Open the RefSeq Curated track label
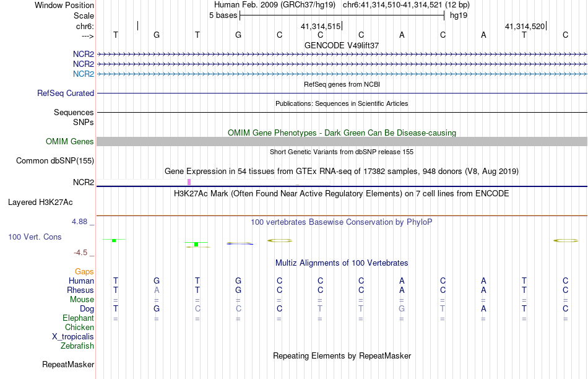 (66, 93)
